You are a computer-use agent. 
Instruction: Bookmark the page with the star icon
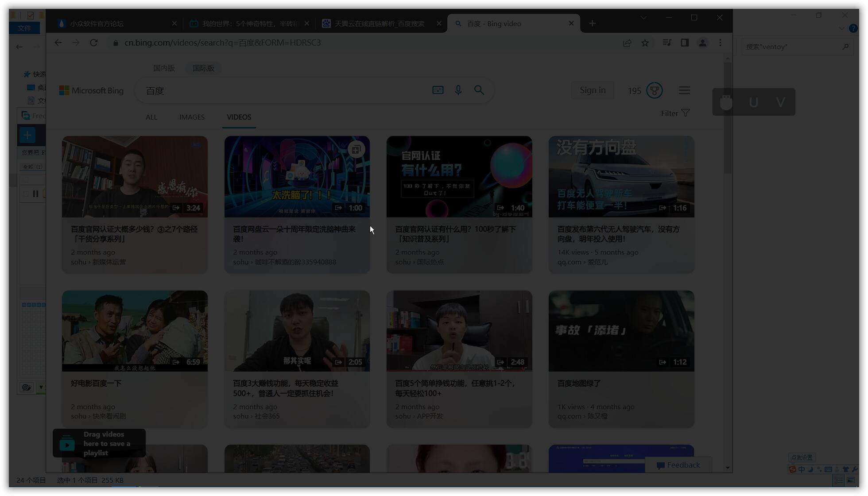(645, 43)
